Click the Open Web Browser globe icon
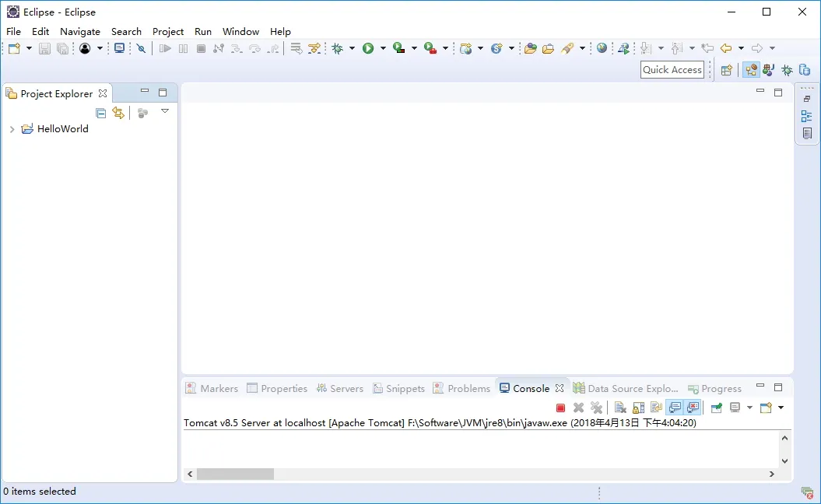The width and height of the screenshot is (821, 504). [x=602, y=48]
